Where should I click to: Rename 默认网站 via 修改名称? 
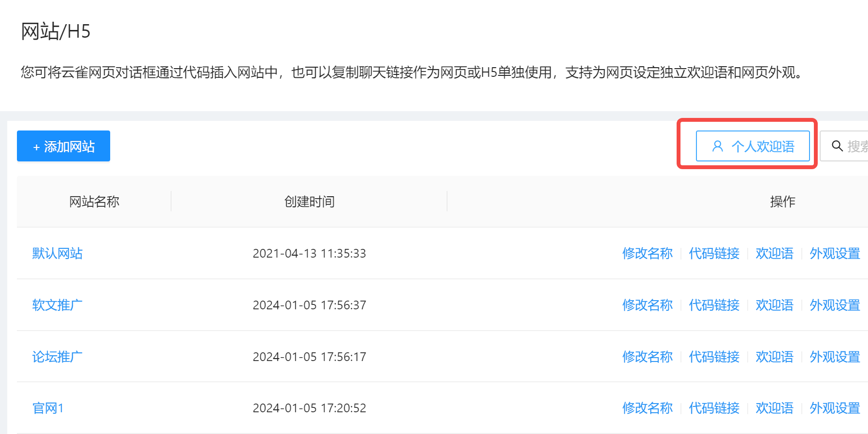[647, 253]
